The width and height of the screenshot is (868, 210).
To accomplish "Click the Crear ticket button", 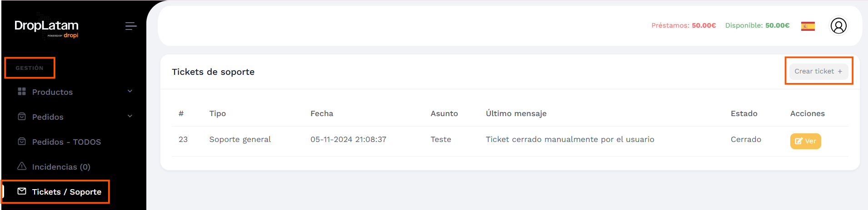I will (x=818, y=71).
